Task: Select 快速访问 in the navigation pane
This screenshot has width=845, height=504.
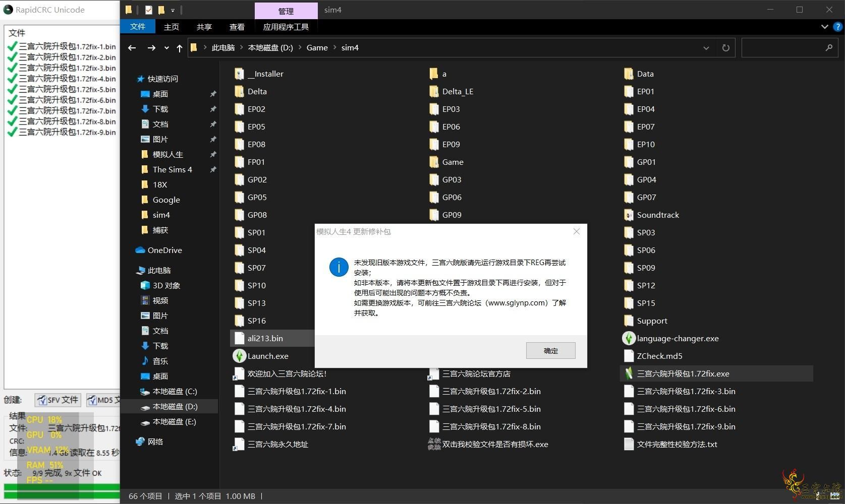Action: point(162,79)
